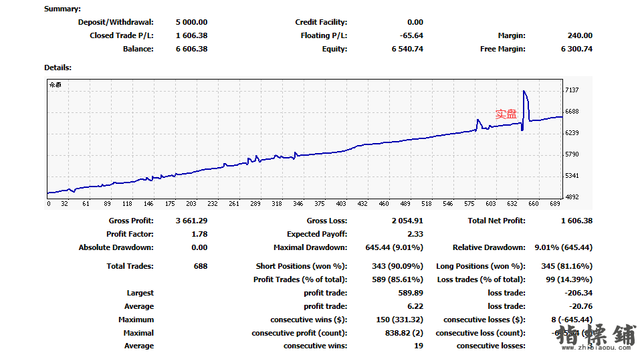The width and height of the screenshot is (644, 353).
Task: Select Profit Trades value 589 (85.61%)
Action: click(x=398, y=279)
